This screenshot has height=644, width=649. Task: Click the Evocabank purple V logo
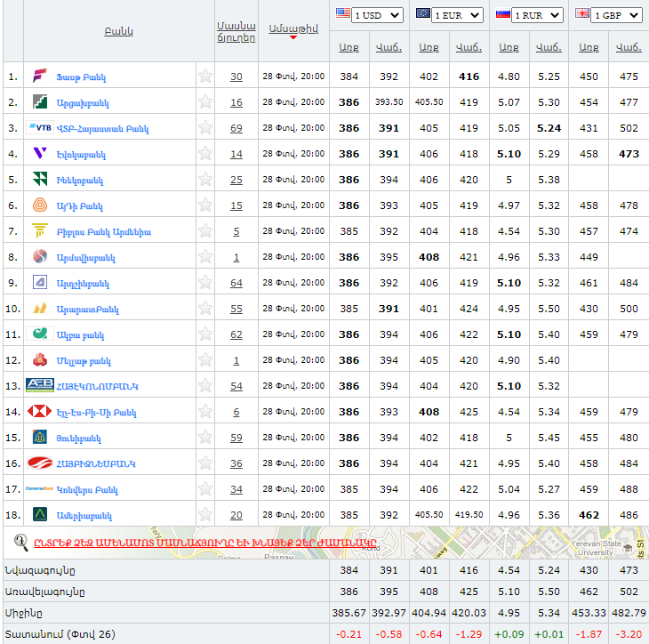(40, 153)
